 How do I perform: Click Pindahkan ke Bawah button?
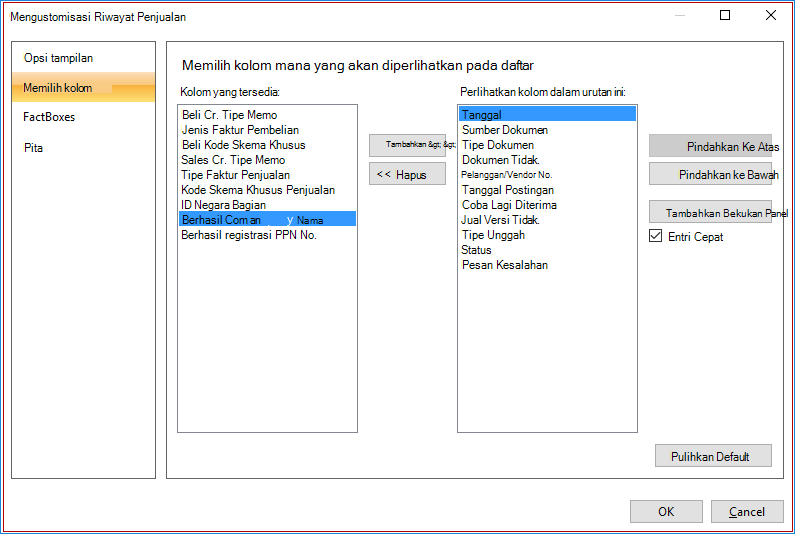coord(710,174)
